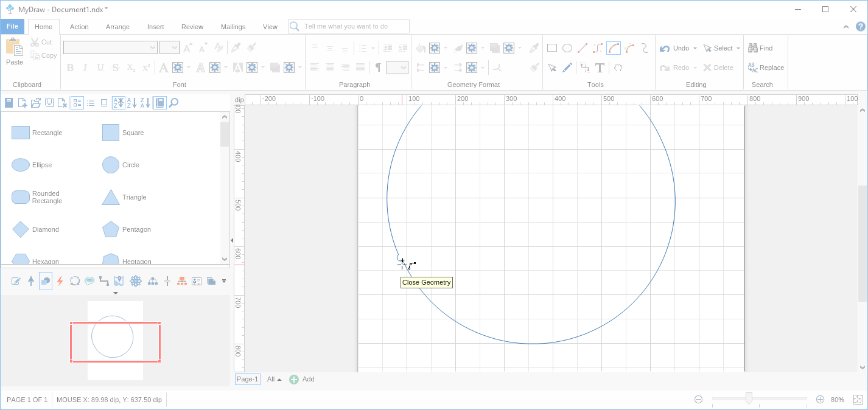
Task: Collapse the ribbon with the chevron
Action: (846, 27)
